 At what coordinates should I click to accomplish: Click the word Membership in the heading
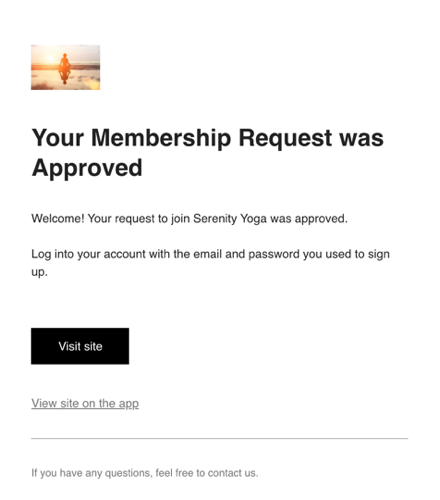[x=161, y=138]
